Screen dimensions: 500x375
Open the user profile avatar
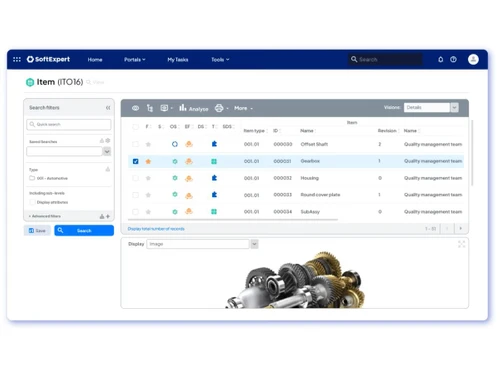[473, 59]
